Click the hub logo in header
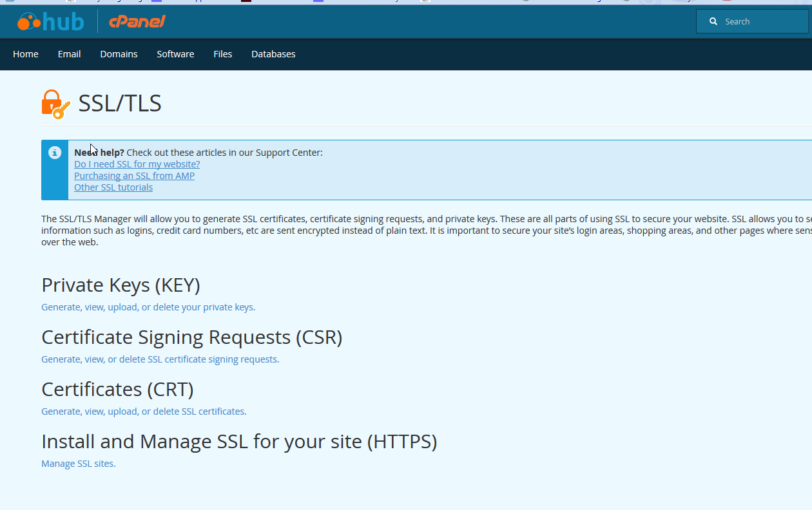 [51, 22]
